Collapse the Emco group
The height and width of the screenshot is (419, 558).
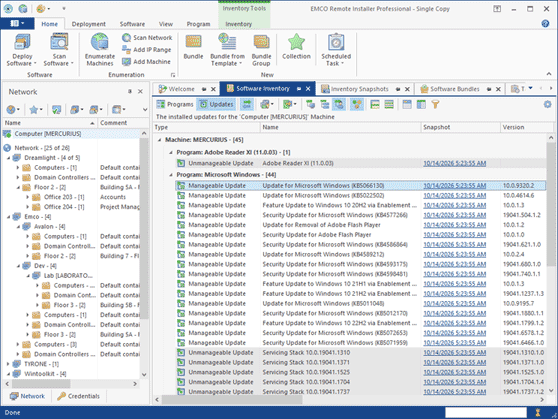[x=8, y=216]
